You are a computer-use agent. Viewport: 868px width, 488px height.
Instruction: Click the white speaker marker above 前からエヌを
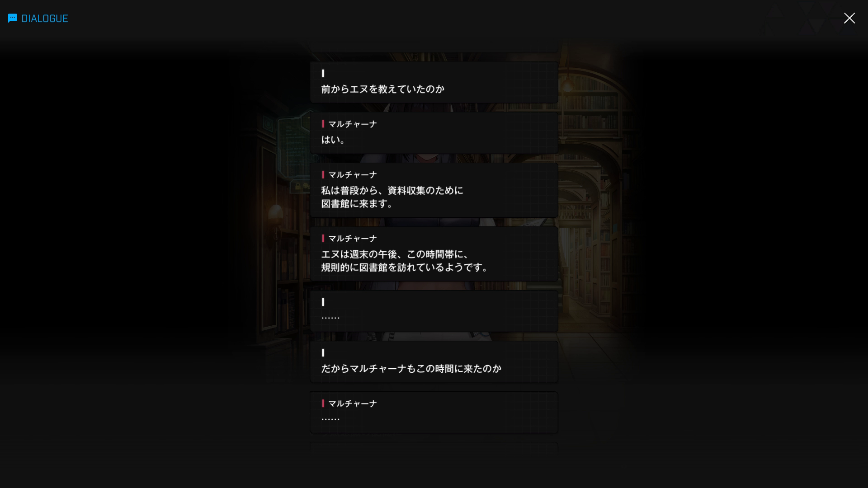pyautogui.click(x=323, y=73)
